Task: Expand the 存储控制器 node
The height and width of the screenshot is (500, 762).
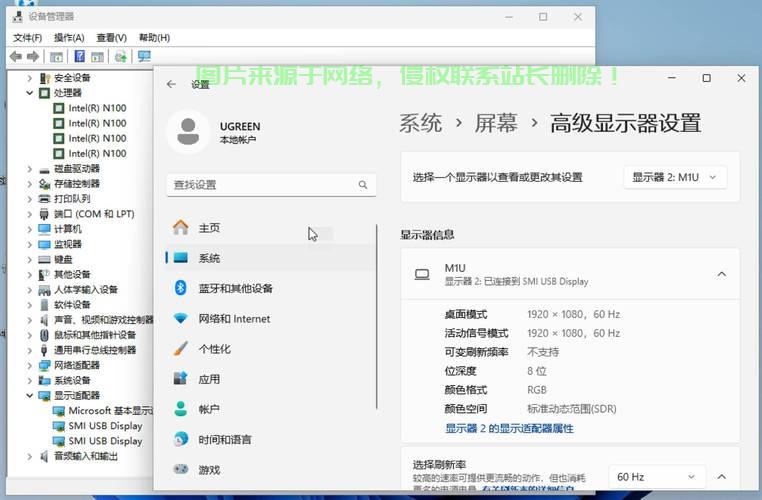Action: coord(30,184)
